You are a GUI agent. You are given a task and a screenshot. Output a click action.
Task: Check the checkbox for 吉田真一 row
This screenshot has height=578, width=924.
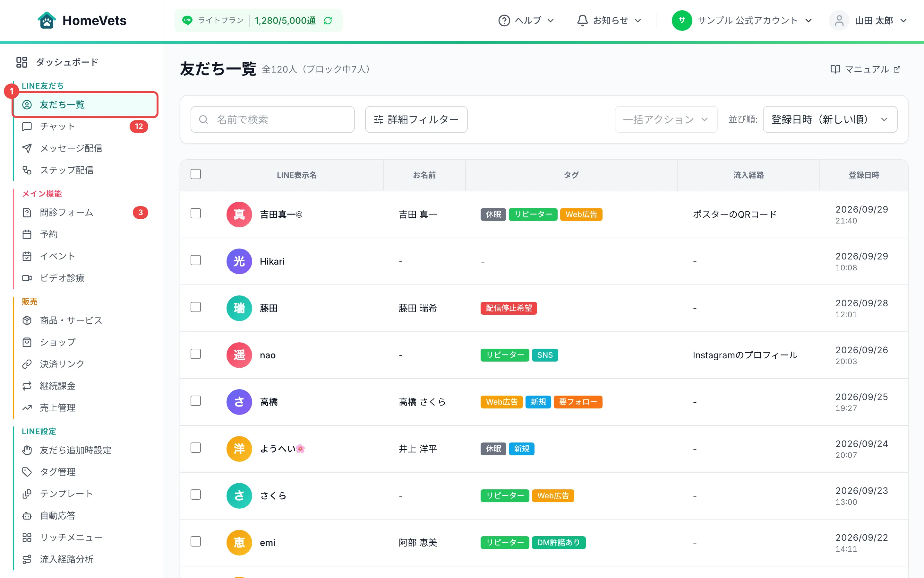[195, 213]
